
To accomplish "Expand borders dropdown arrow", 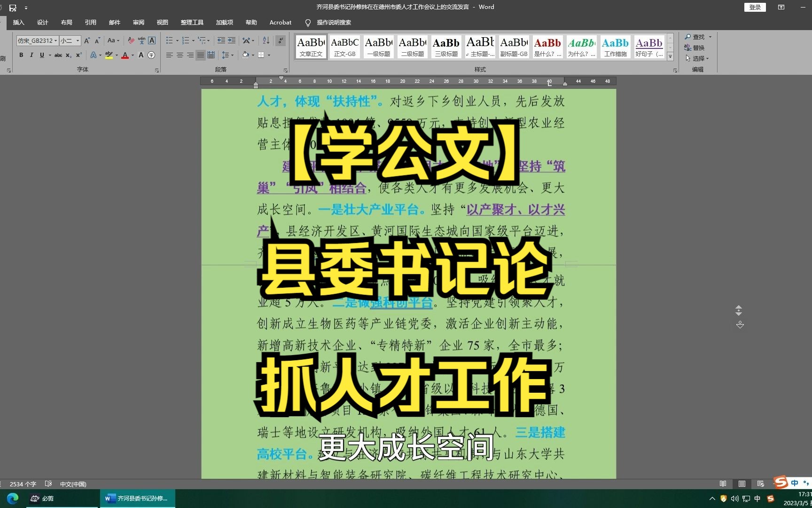I will click(269, 55).
